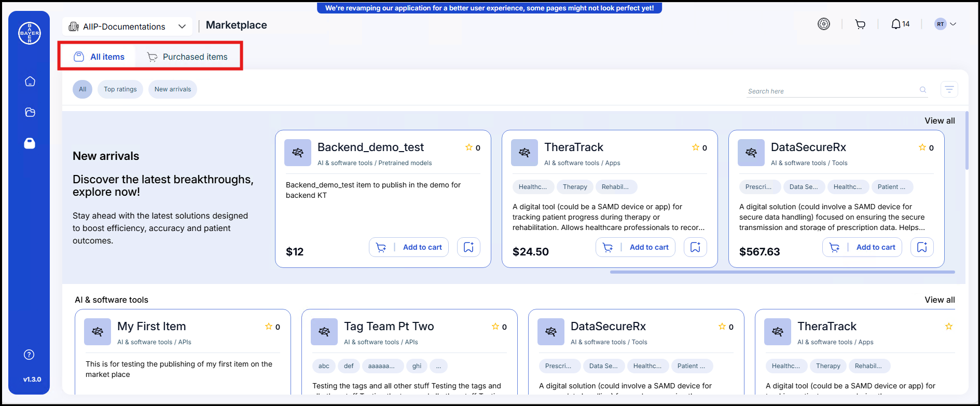Viewport: 980px width, 406px height.
Task: Click Tag Team Pt Two thumbnail icon
Action: pos(324,332)
